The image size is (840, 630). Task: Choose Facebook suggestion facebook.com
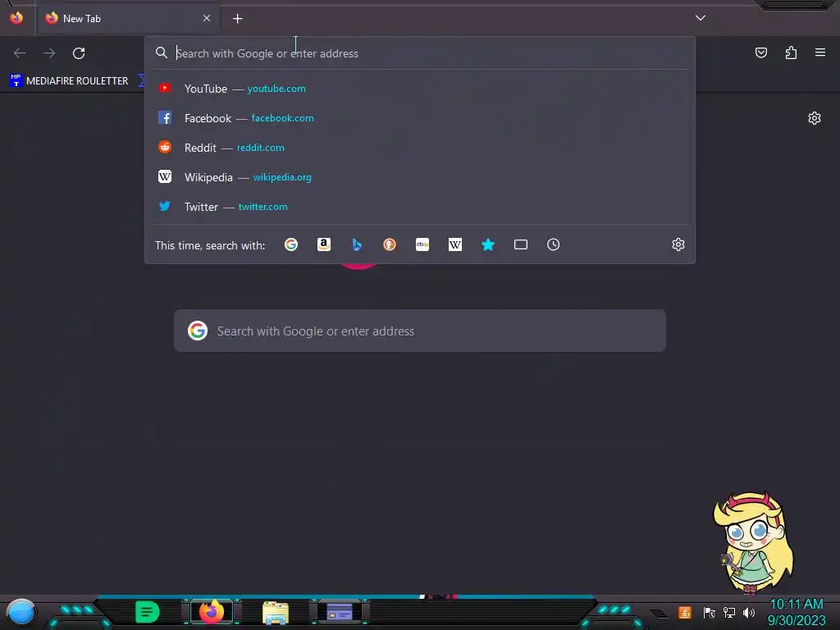(x=420, y=118)
